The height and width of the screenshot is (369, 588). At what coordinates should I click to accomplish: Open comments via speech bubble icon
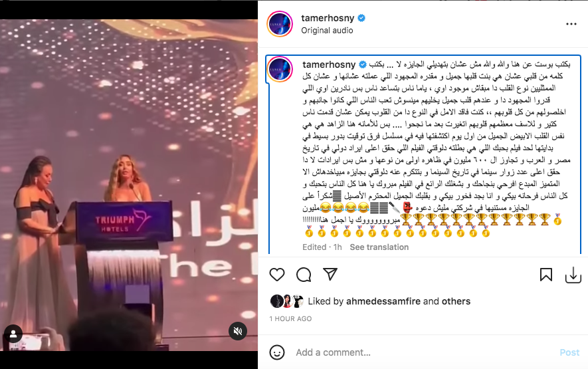coord(304,275)
